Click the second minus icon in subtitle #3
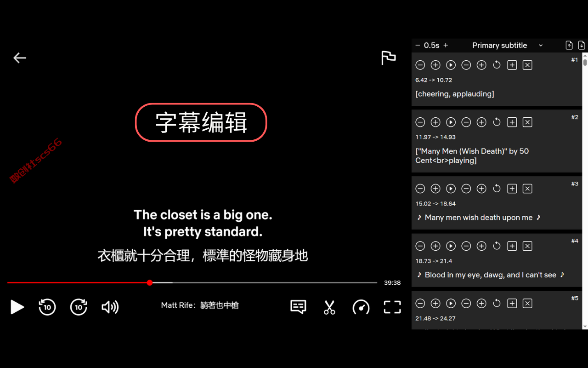This screenshot has height=368, width=588. click(x=466, y=189)
